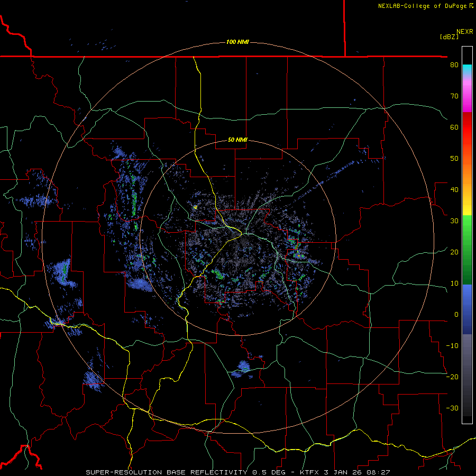The width and height of the screenshot is (476, 476).
Task: Click the blue band of the color scale
Action: [x=467, y=309]
